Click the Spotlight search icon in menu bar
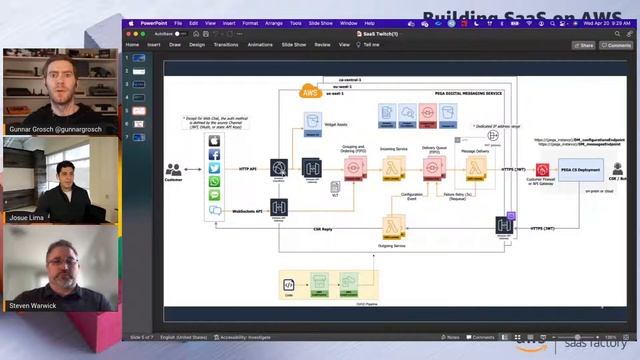The height and width of the screenshot is (360, 640). coord(552,24)
